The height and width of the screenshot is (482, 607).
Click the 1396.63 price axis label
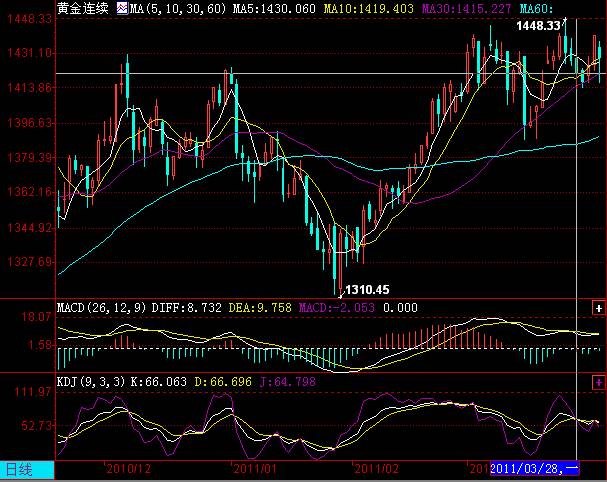(30, 123)
